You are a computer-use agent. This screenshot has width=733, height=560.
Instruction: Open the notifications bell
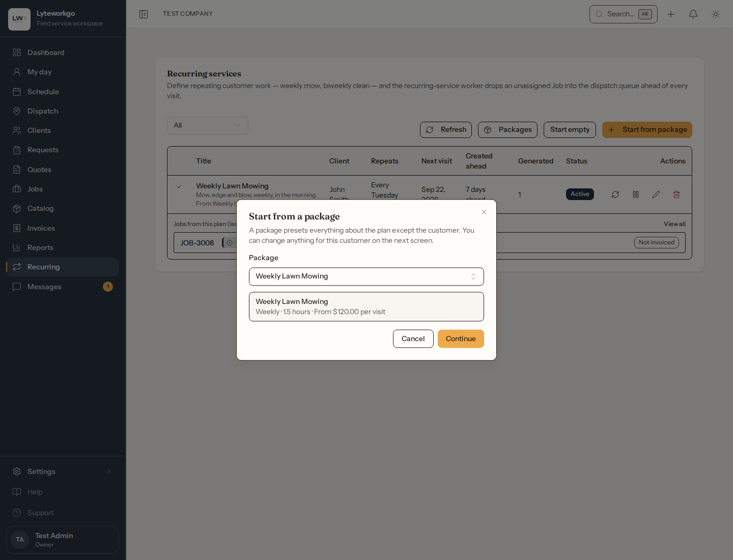tap(693, 14)
